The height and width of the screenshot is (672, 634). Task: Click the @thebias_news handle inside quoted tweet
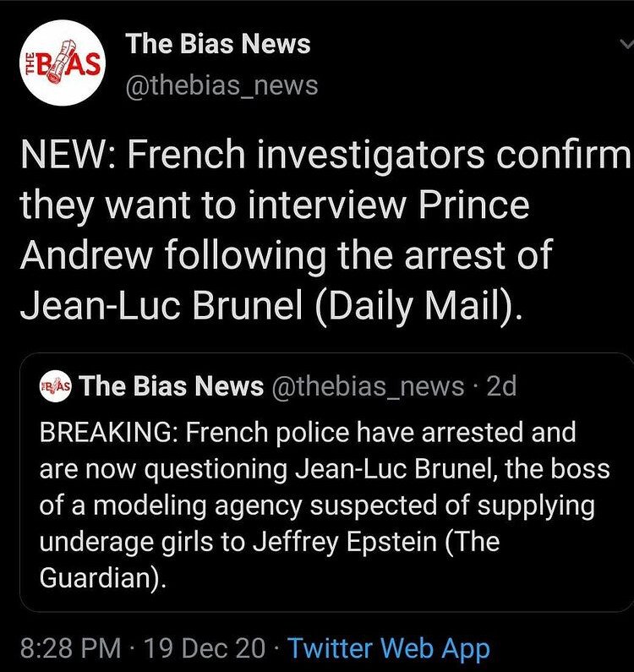click(368, 387)
